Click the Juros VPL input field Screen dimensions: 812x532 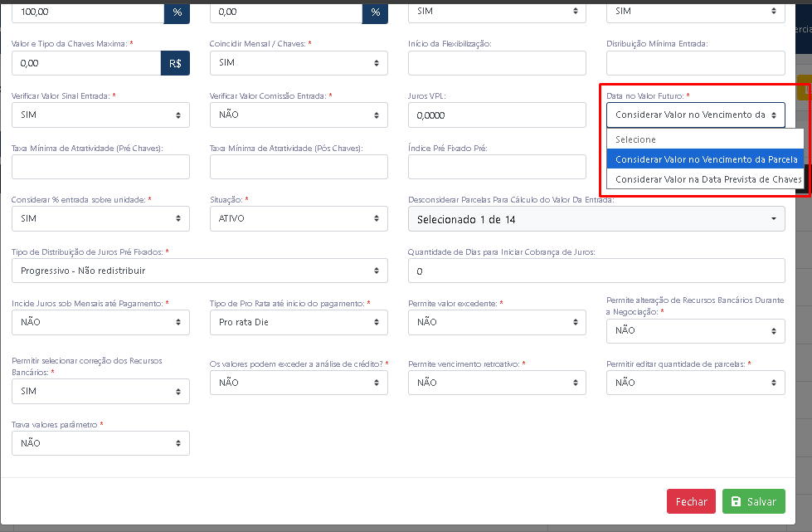click(x=497, y=115)
